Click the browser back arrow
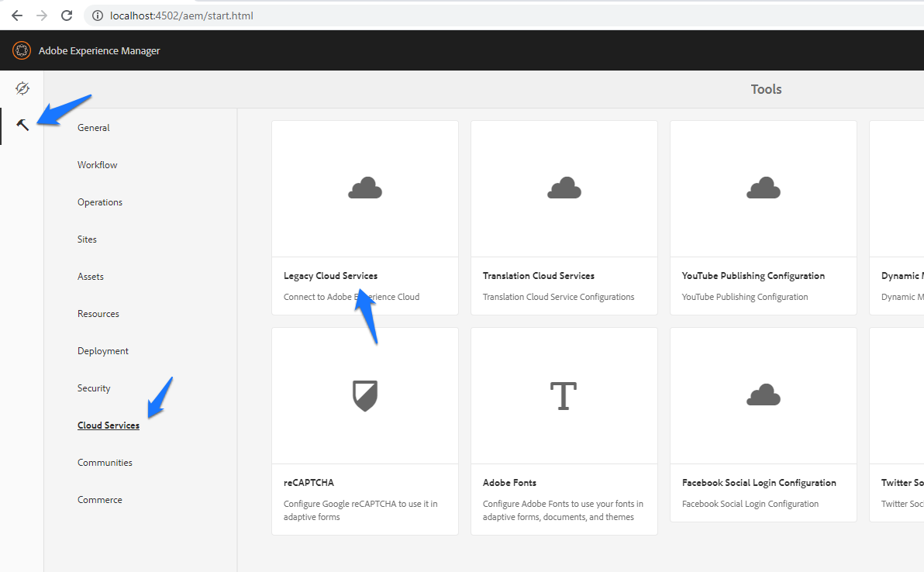The height and width of the screenshot is (572, 924). coord(16,15)
